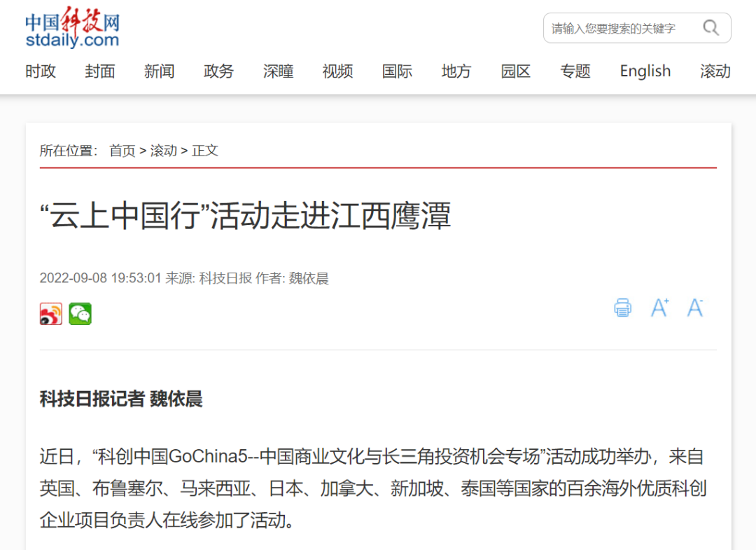Viewport: 756px width, 550px height.
Task: Click the stdaily.com site logo
Action: (72, 27)
